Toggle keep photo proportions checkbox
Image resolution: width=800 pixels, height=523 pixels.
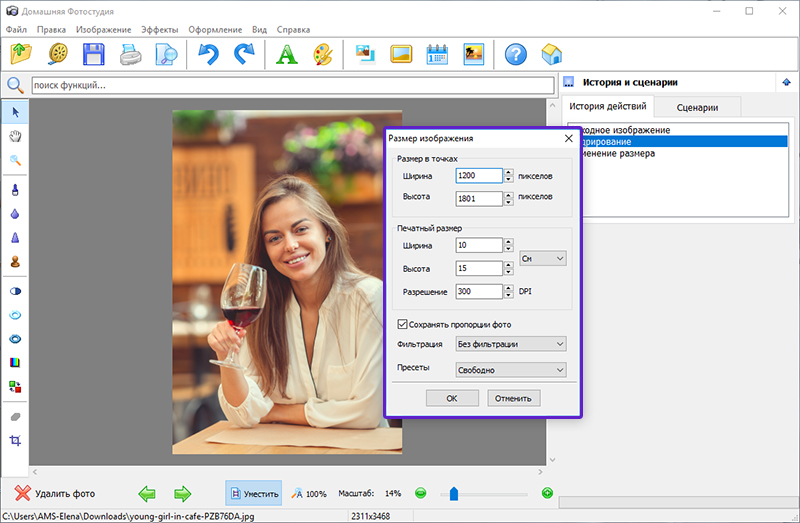[402, 324]
